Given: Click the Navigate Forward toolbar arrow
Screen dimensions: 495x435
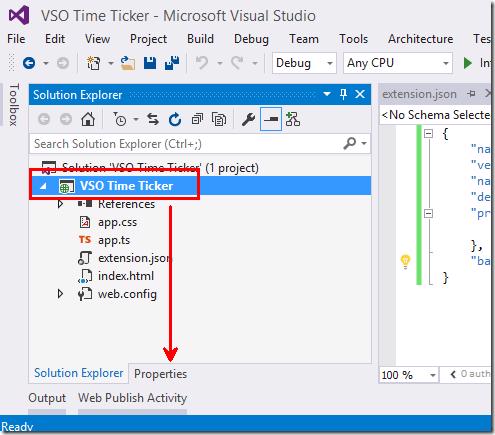Looking at the screenshot, I should (63, 63).
